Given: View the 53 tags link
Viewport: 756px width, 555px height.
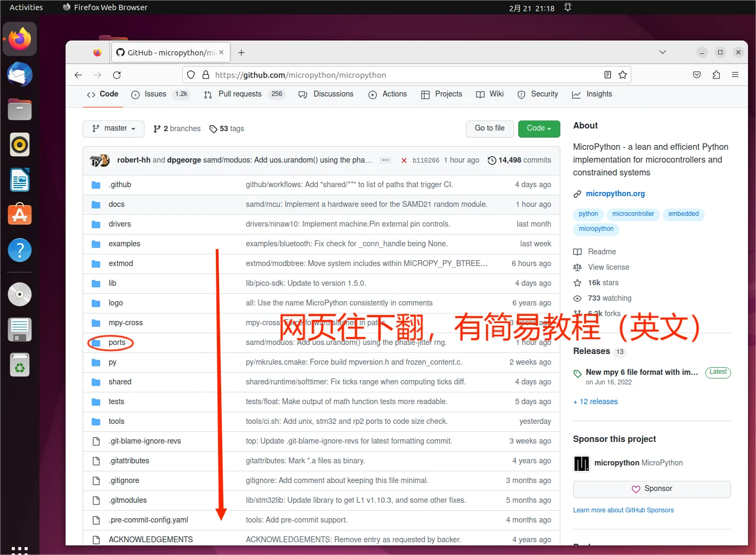Looking at the screenshot, I should (227, 128).
